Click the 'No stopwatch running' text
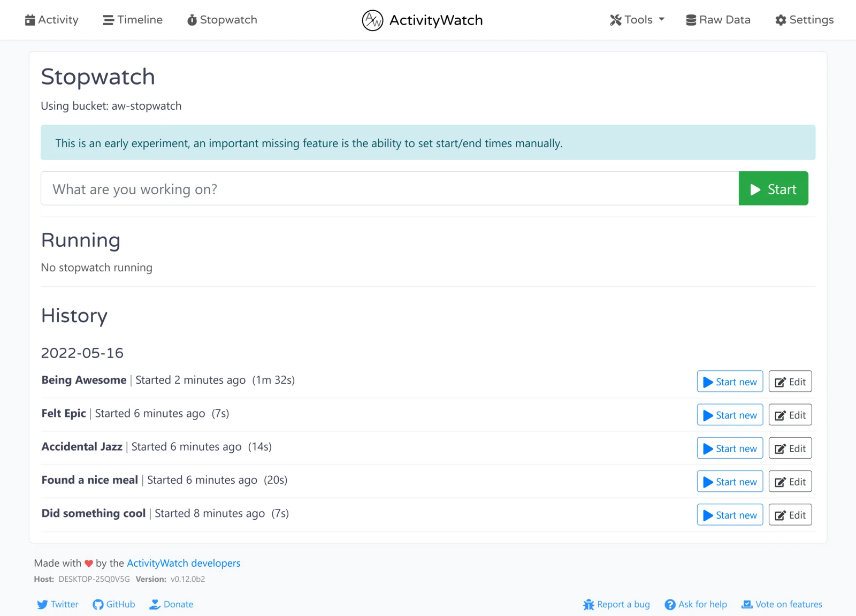The width and height of the screenshot is (856, 616). point(97,268)
